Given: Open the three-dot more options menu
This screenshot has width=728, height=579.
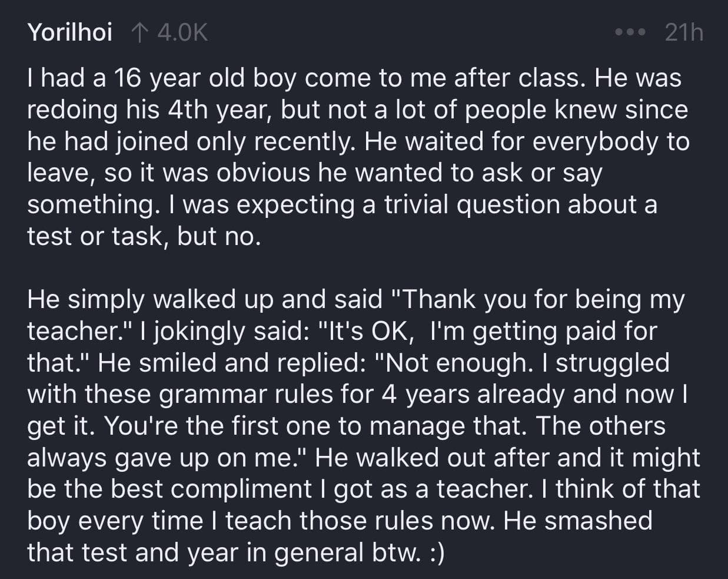Looking at the screenshot, I should tap(630, 32).
